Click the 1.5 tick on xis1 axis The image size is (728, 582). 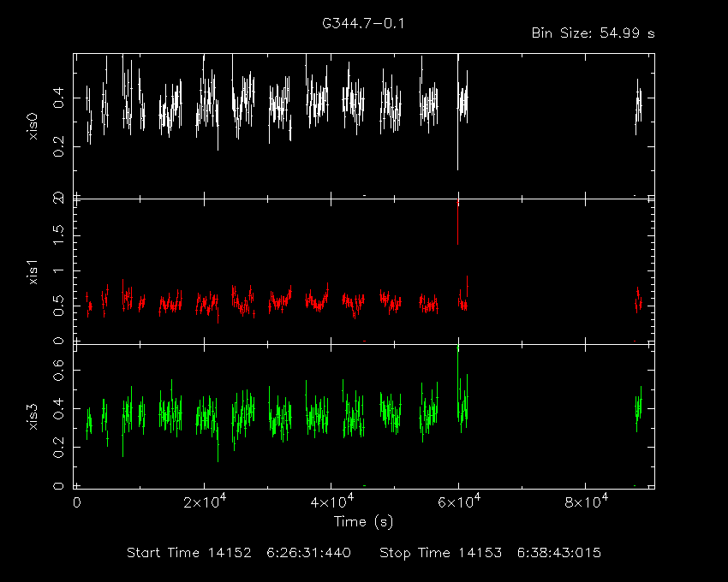[58, 235]
